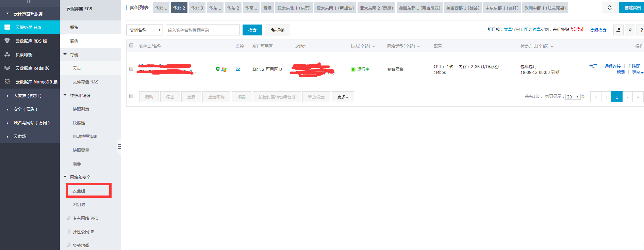Open column settings gear icon

tap(630, 30)
